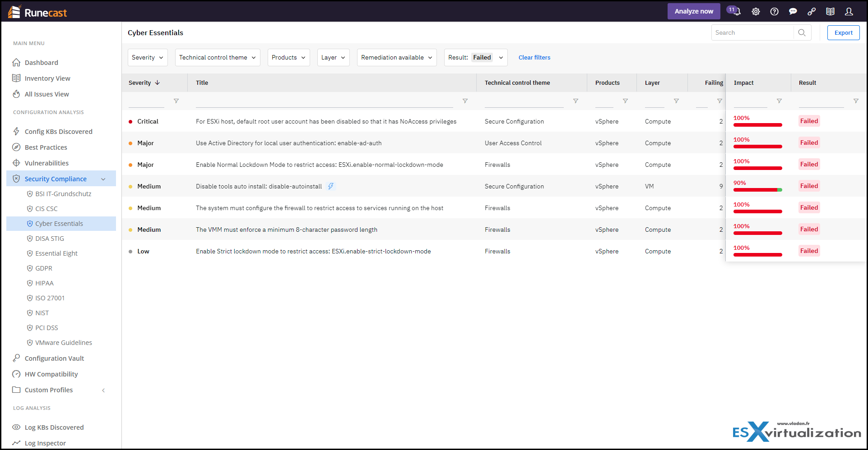
Task: Collapse the Security Compliance chevron
Action: [103, 179]
